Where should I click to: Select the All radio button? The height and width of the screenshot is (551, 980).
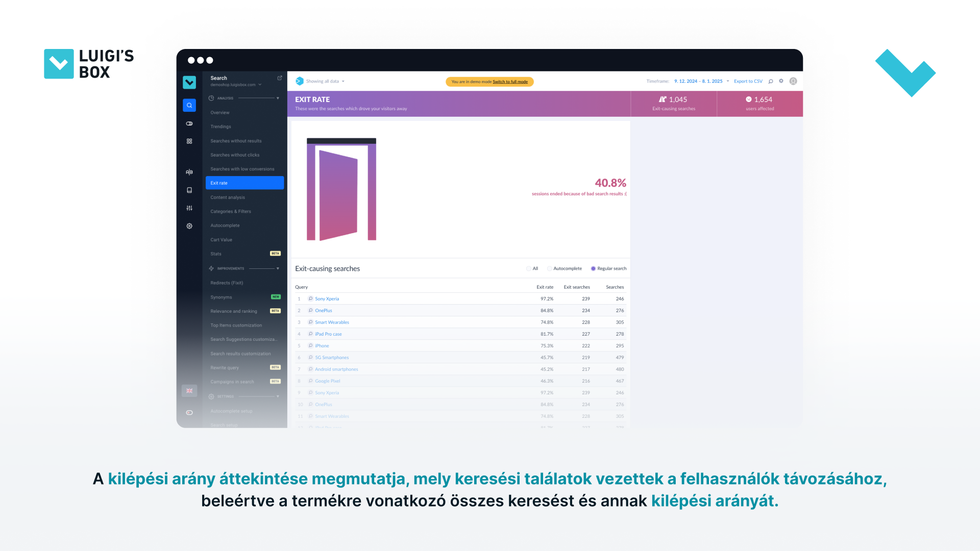(x=529, y=269)
